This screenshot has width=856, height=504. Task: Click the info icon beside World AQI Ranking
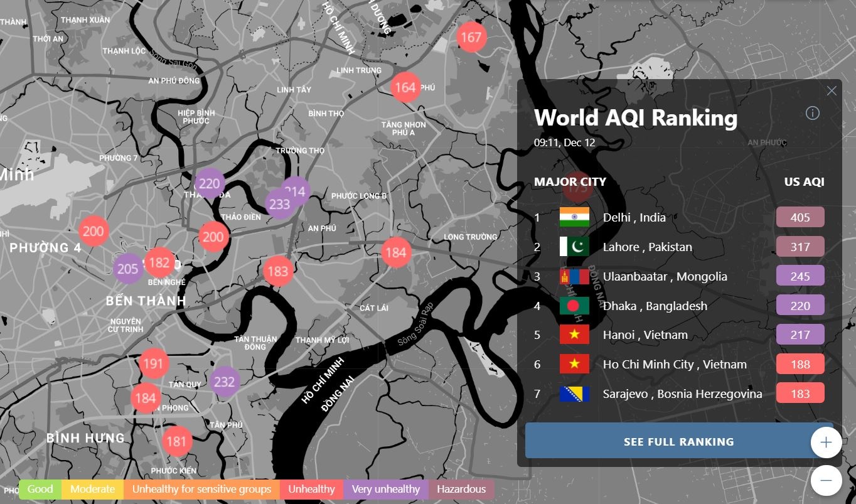click(813, 113)
